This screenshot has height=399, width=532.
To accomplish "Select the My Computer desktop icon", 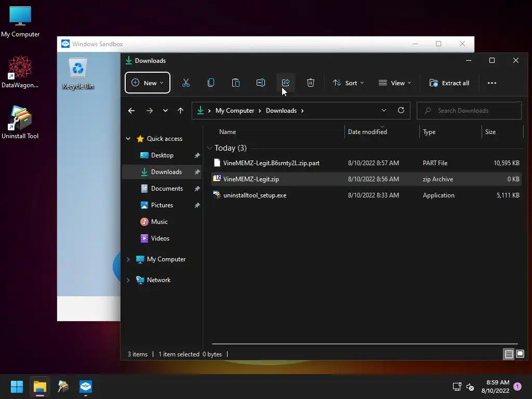I will 20,22.
